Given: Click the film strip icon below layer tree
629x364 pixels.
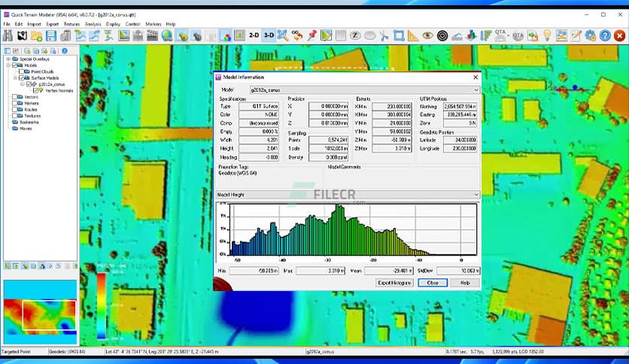Looking at the screenshot, I should click(x=33, y=266).
